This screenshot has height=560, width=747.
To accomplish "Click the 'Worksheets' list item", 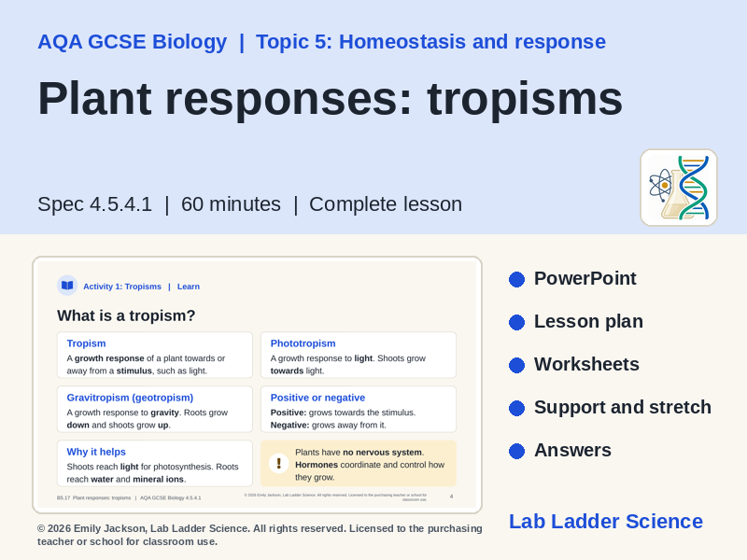I will pyautogui.click(x=586, y=364).
